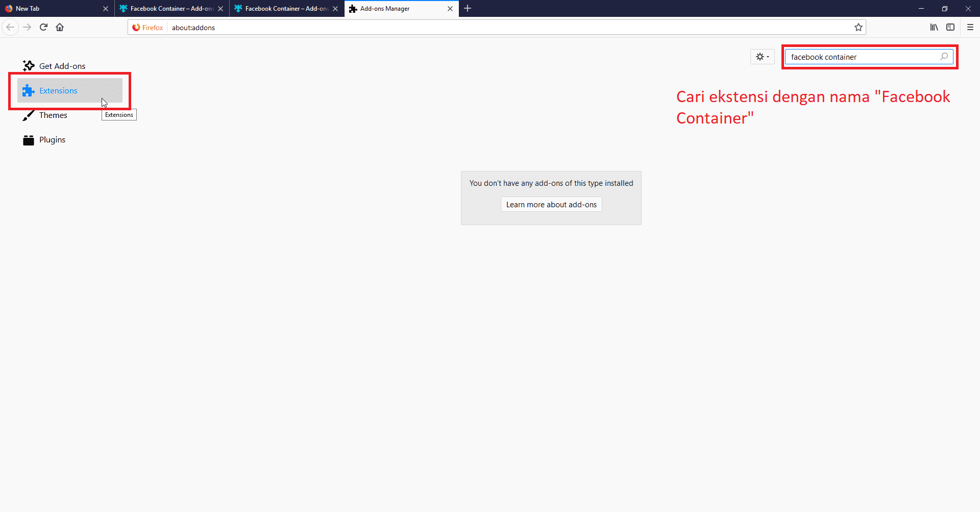
Task: Click the Firefox identity icon in address bar
Action: [x=148, y=28]
